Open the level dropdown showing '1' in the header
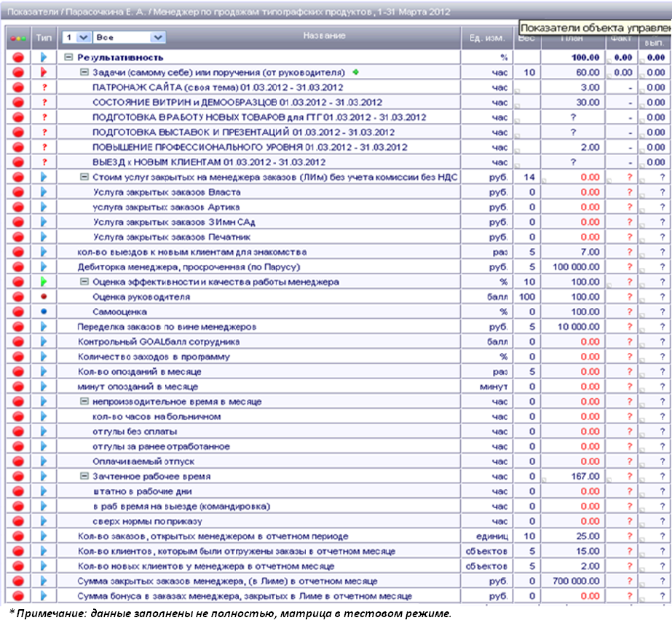Screen dimensions: 672x623 76,37
